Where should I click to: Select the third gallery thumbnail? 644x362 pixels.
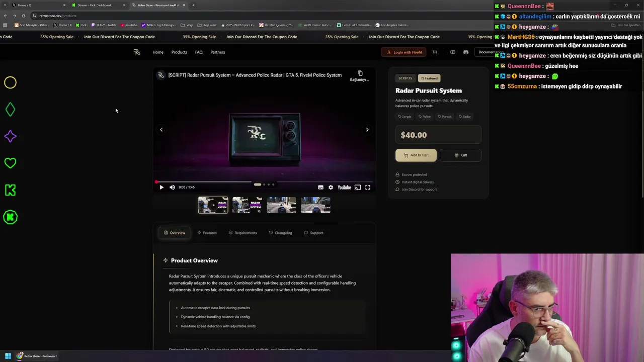[x=281, y=205]
